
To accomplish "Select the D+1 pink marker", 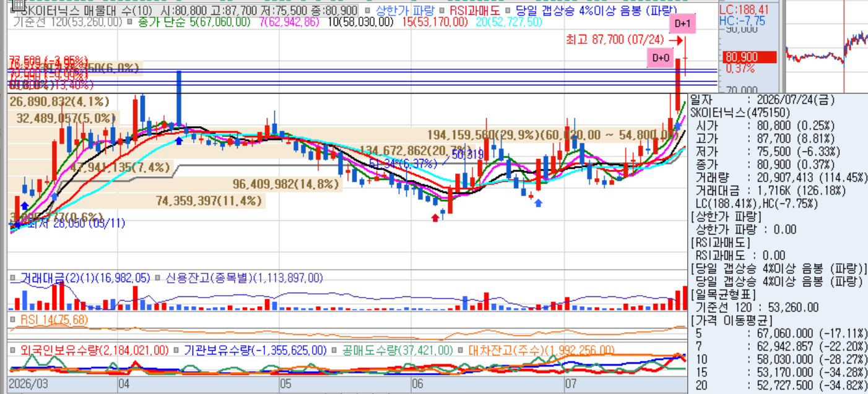I will pos(683,24).
